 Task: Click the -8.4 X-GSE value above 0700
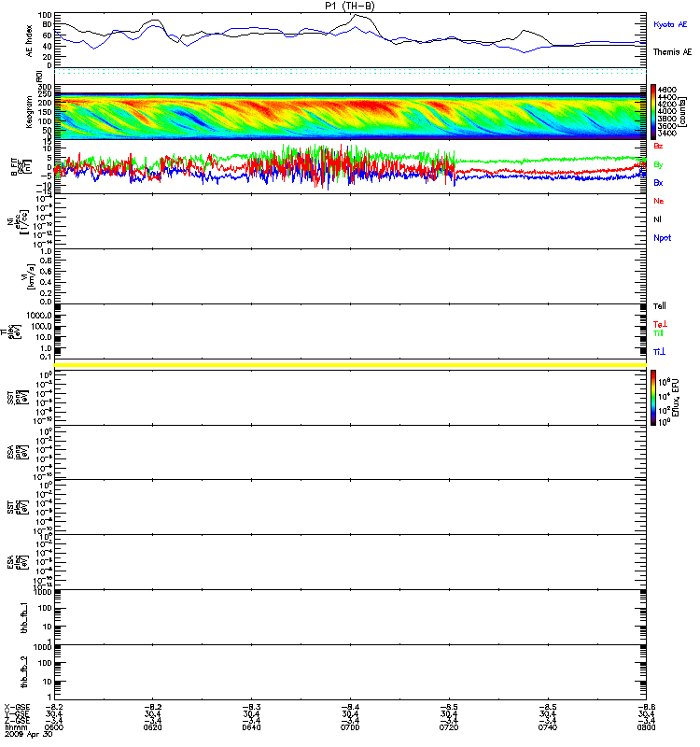pos(350,708)
